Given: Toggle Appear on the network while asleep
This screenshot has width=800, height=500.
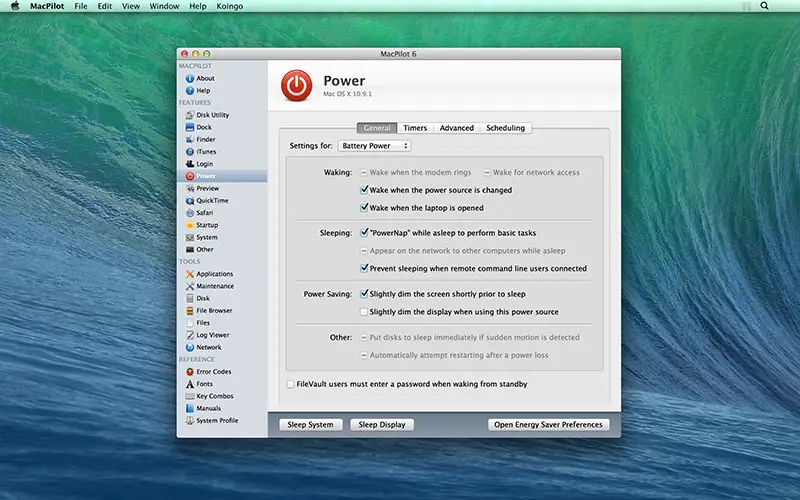Looking at the screenshot, I should coord(364,251).
